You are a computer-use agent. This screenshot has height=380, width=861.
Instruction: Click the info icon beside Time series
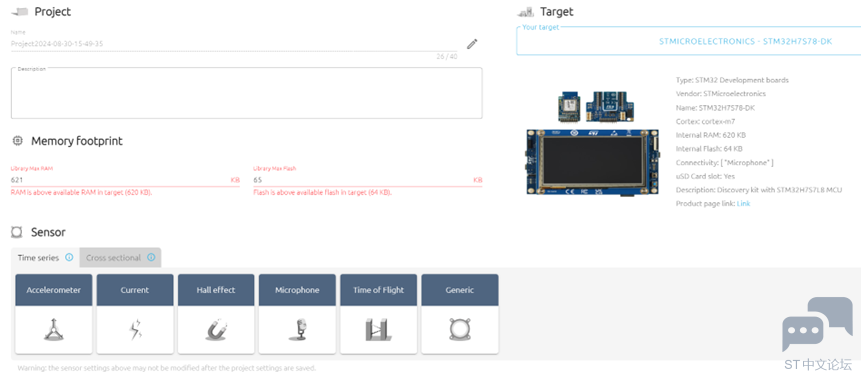(x=69, y=257)
